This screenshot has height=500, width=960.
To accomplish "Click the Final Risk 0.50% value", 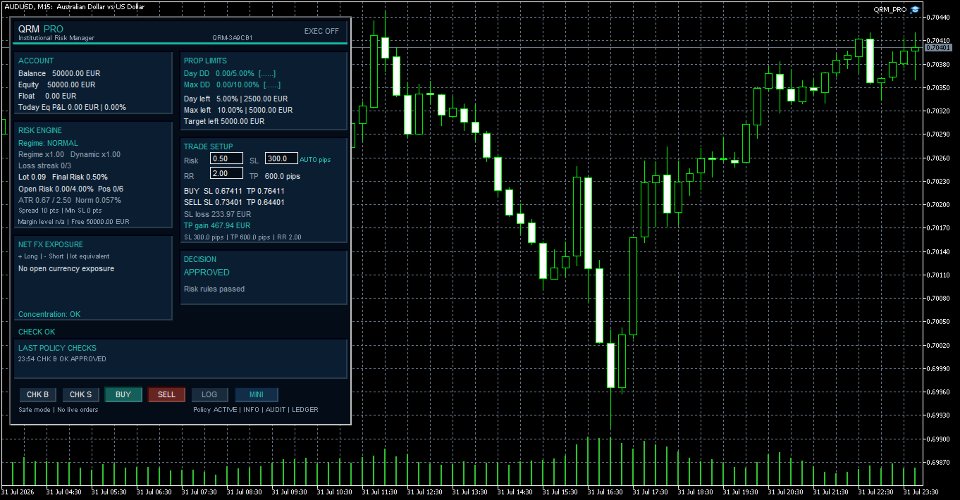I will coord(80,177).
